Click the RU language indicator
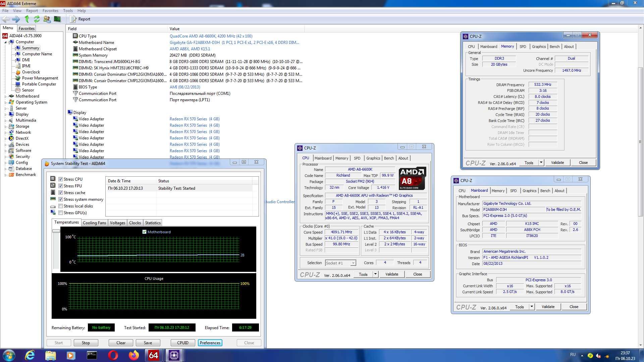 pos(573,355)
